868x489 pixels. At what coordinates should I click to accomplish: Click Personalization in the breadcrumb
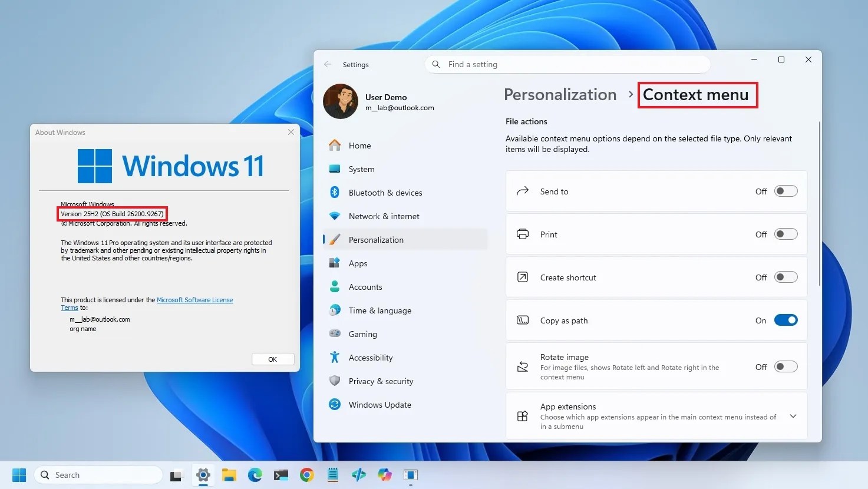[560, 95]
